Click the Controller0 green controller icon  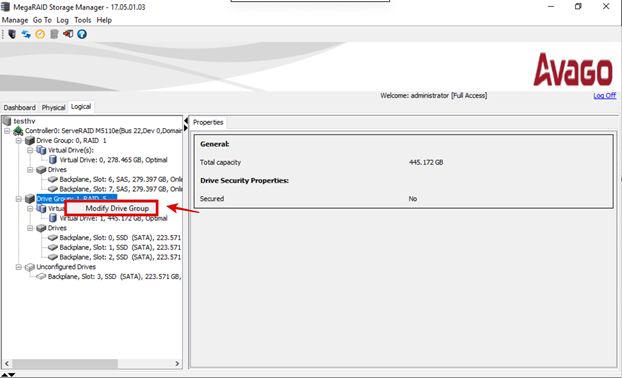pyautogui.click(x=18, y=130)
